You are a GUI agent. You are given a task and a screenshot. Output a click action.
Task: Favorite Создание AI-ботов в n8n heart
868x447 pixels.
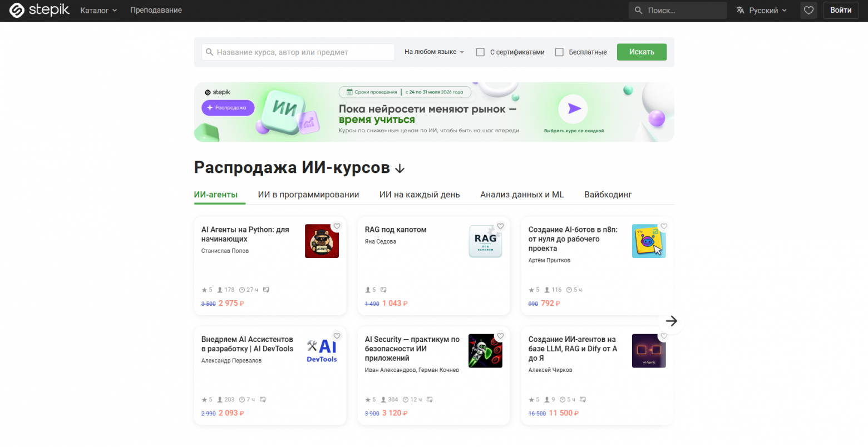coord(664,226)
